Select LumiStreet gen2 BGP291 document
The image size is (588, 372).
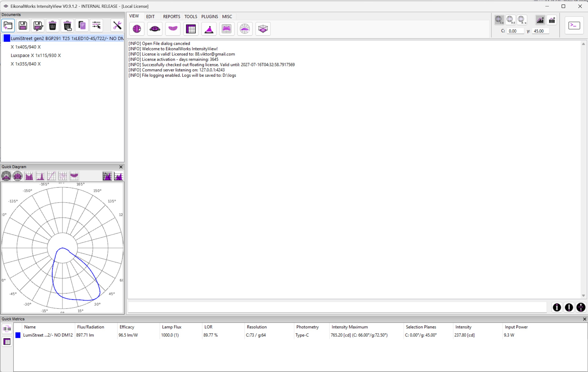coord(63,38)
